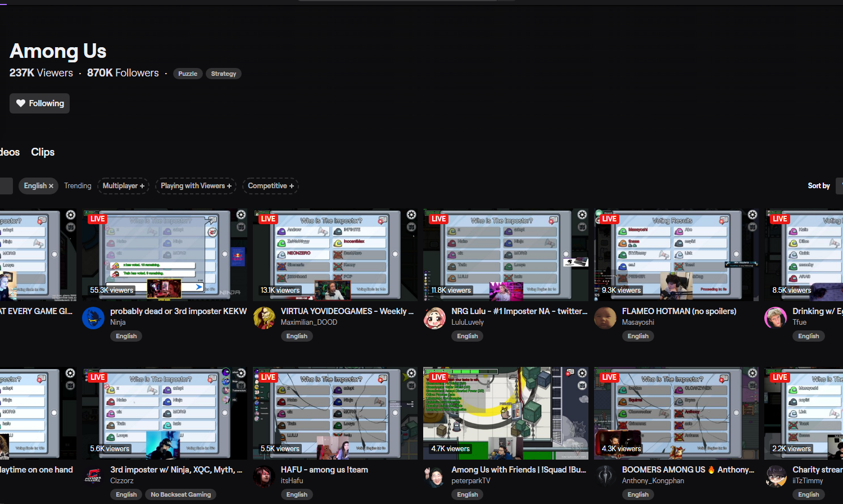
Task: Add the Competitive tag filter
Action: [x=270, y=186]
